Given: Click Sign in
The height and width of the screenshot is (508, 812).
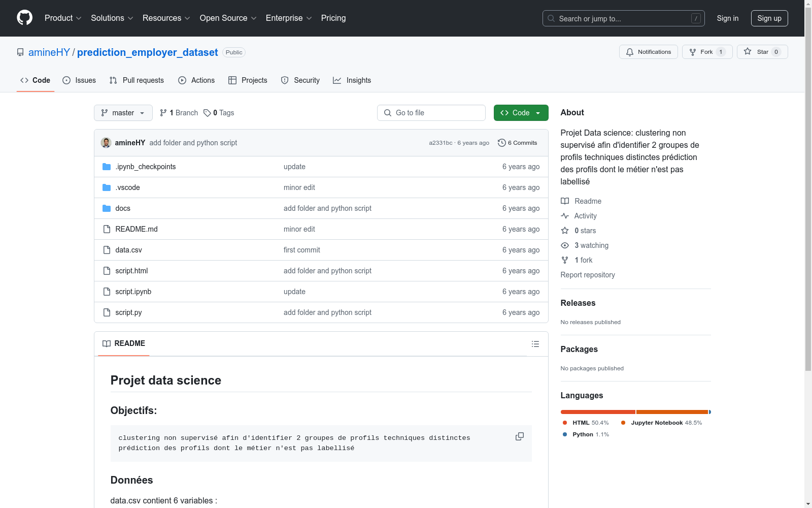Looking at the screenshot, I should click(728, 18).
